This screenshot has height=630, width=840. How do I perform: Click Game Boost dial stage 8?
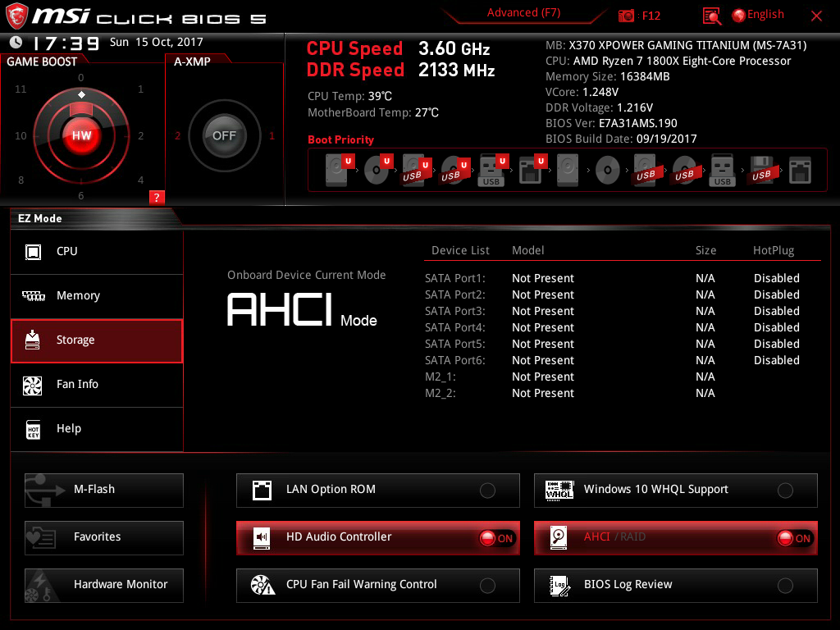tap(21, 180)
